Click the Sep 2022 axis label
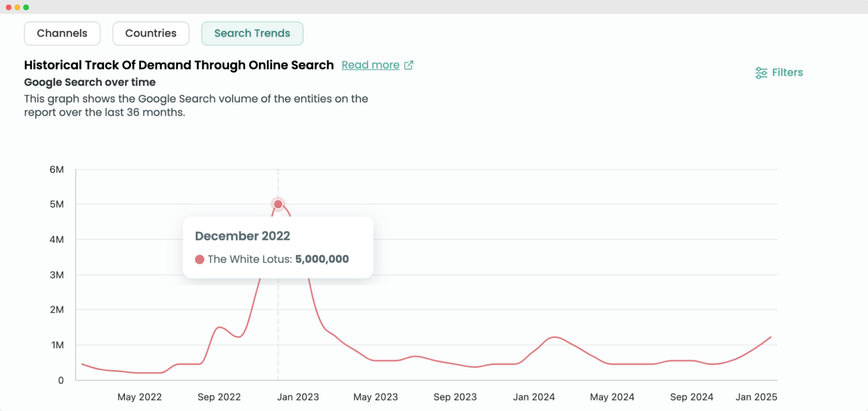Screen dimensions: 868x411 [219, 397]
